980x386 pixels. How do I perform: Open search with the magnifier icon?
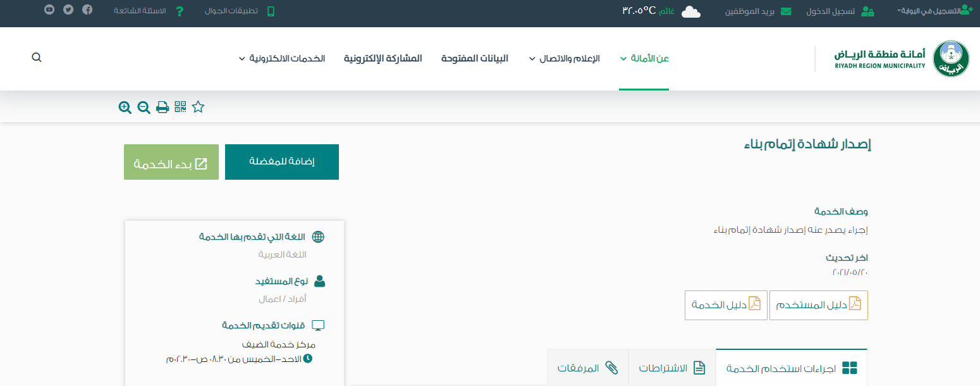click(37, 58)
